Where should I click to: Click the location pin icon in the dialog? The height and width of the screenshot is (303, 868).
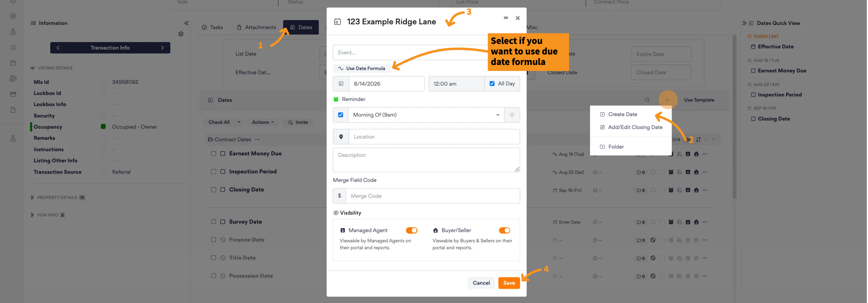tap(341, 137)
